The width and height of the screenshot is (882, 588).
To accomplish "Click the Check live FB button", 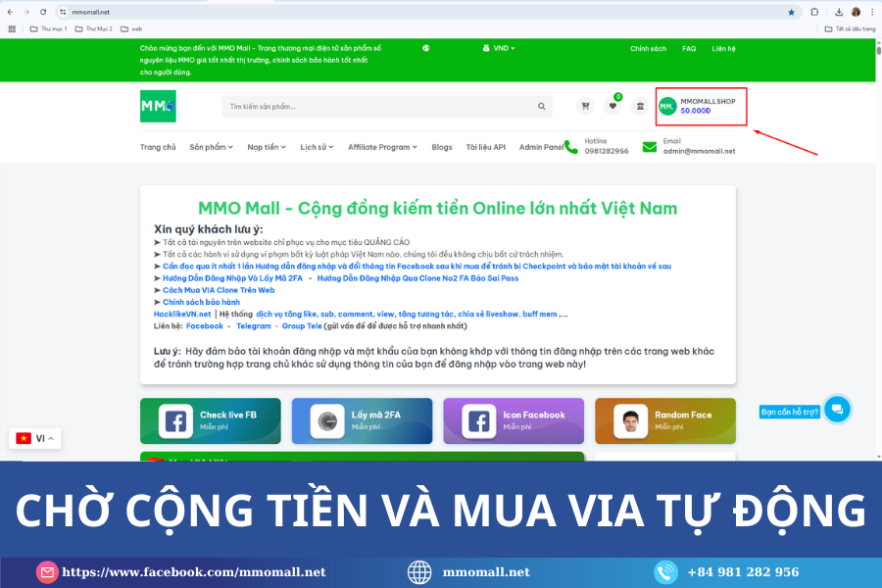I will 210,420.
